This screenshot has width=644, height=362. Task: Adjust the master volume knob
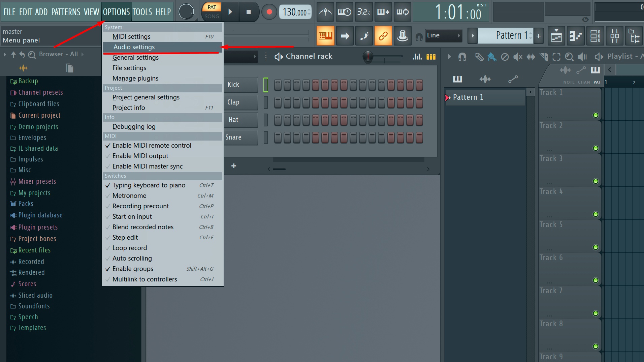[x=186, y=12]
